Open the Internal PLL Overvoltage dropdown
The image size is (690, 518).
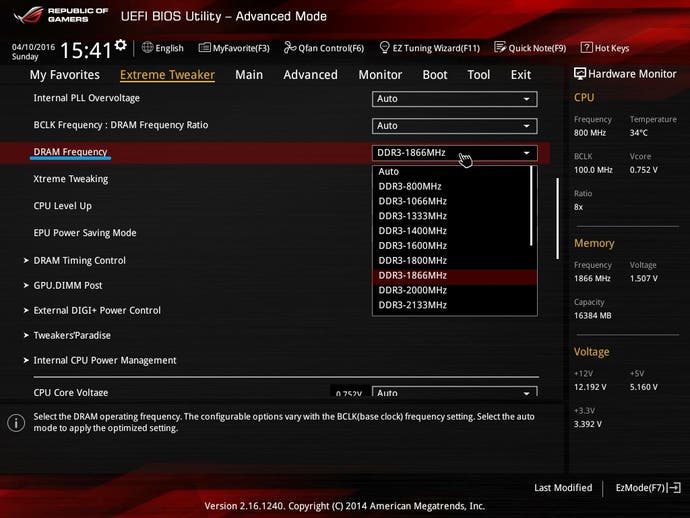point(455,99)
